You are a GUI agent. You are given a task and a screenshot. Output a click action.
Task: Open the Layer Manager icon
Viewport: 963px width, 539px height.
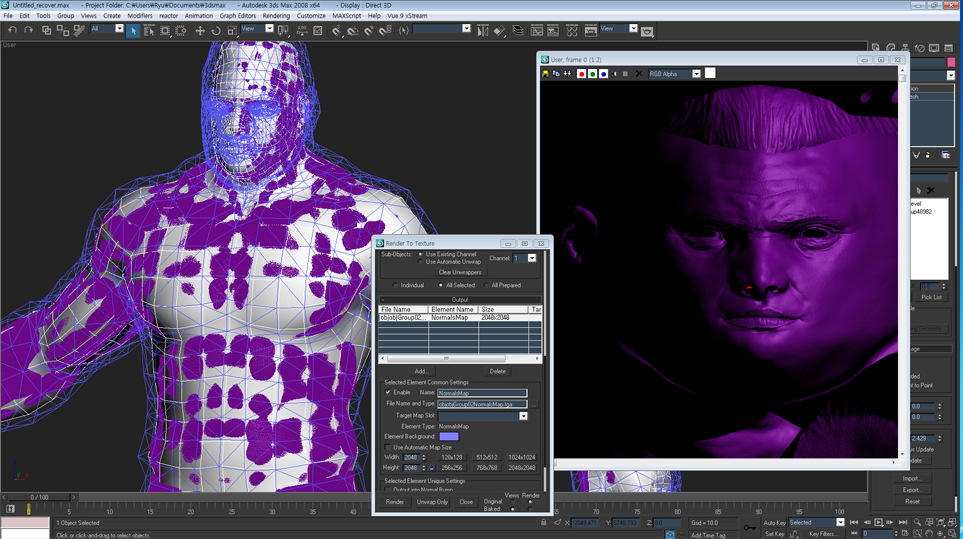point(518,31)
